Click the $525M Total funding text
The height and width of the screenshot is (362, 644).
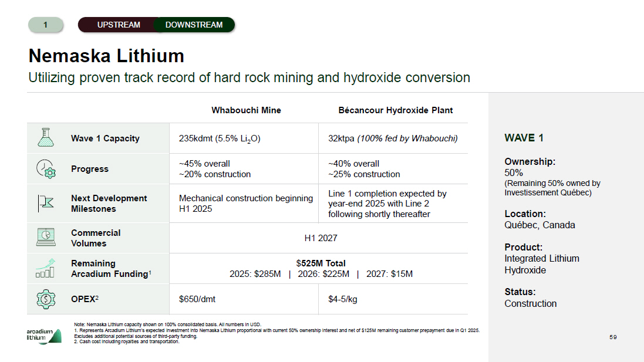[321, 263]
